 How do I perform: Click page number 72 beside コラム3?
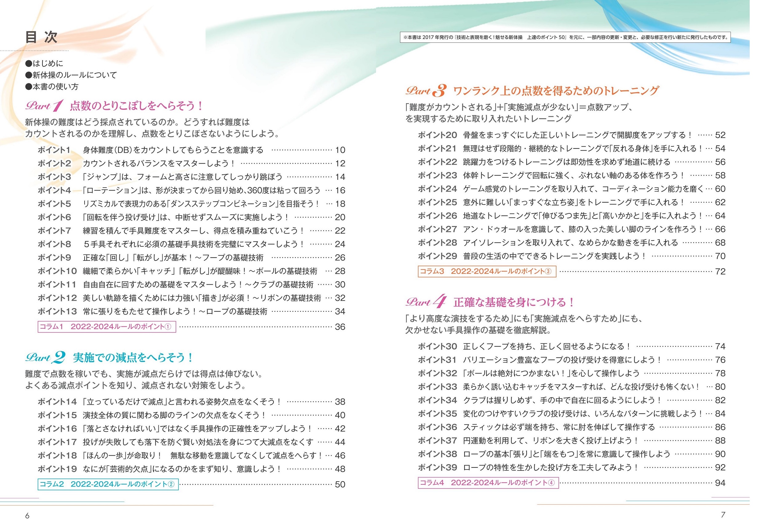pyautogui.click(x=720, y=272)
